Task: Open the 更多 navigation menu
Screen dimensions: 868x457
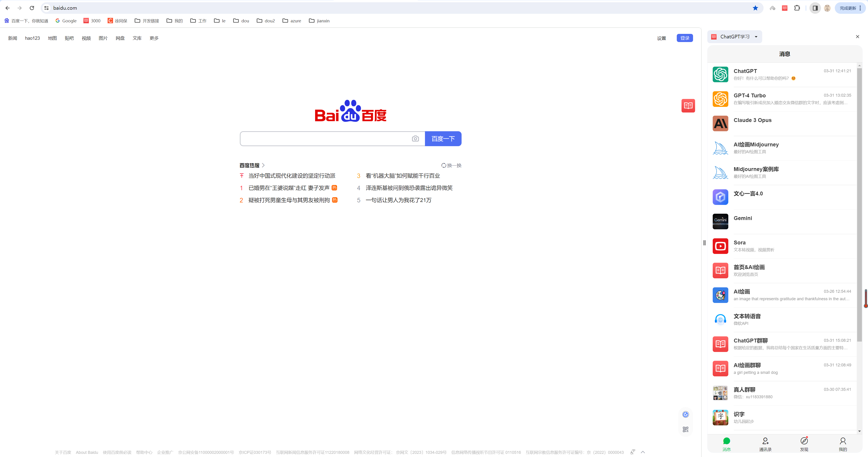Action: click(x=154, y=38)
